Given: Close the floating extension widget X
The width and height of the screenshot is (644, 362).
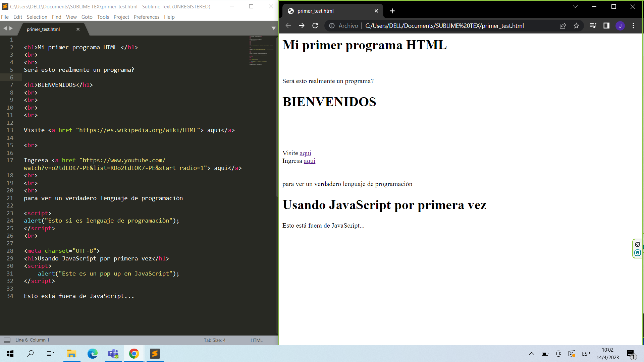Looking at the screenshot, I should [x=638, y=244].
